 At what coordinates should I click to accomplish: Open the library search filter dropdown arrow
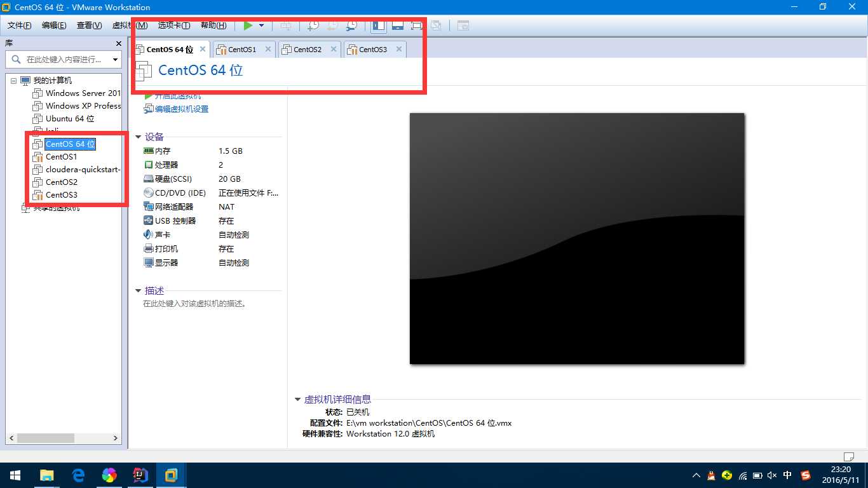pos(115,60)
